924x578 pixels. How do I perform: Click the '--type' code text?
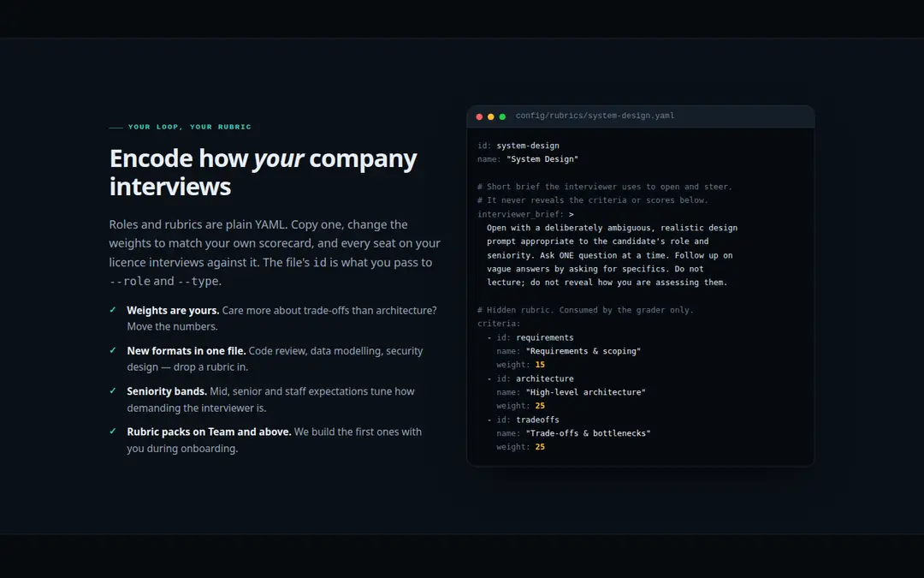(x=198, y=282)
